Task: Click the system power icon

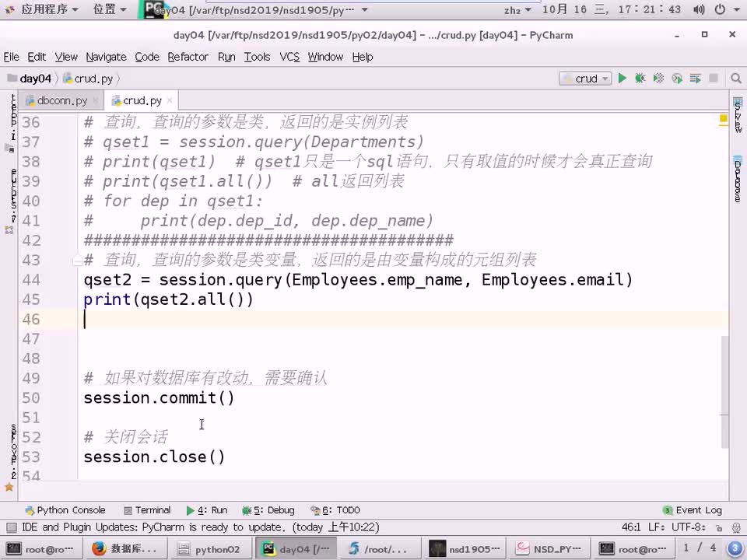Action: point(720,9)
